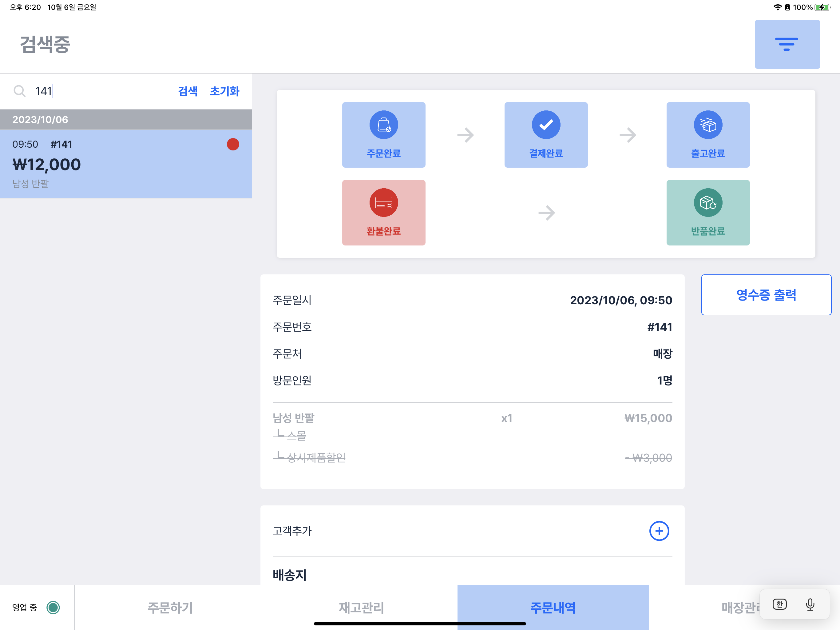Screen dimensions: 840x630
Task: Click the red dot on order #141
Action: pos(233,144)
